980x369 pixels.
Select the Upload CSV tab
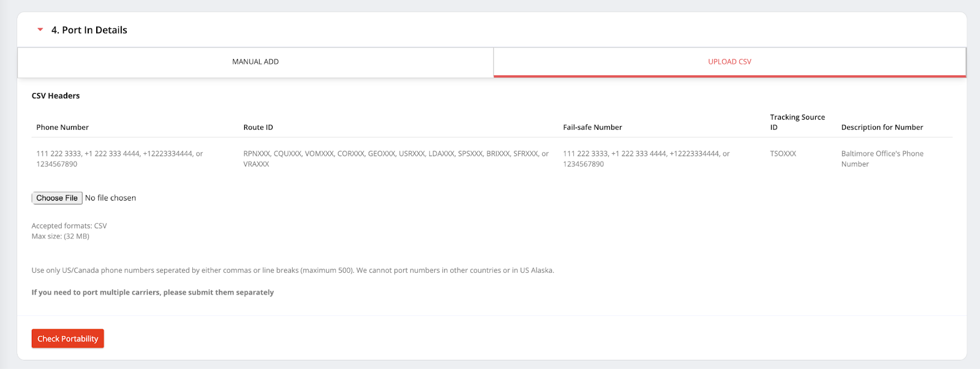(729, 62)
